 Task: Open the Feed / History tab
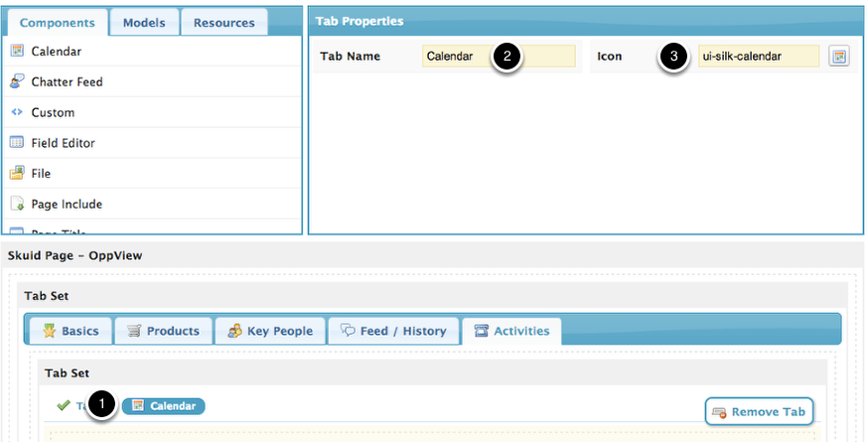pos(393,331)
